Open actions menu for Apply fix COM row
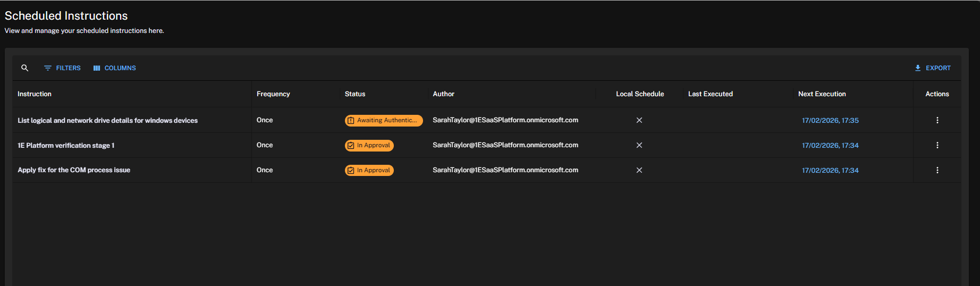980x286 pixels. coord(937,170)
